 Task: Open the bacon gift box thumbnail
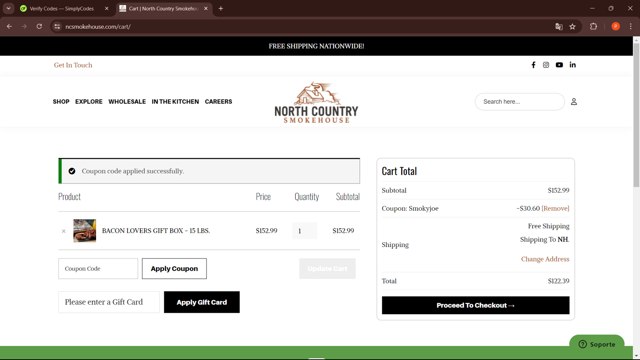[x=84, y=231]
